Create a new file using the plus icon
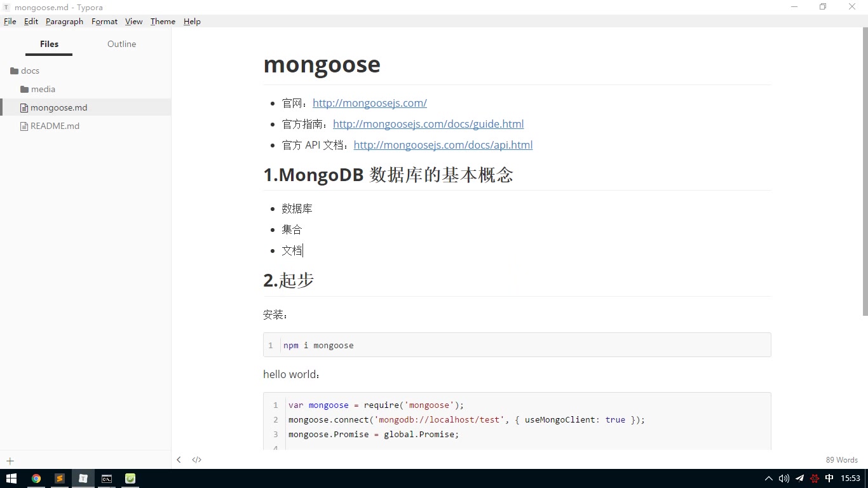 pyautogui.click(x=10, y=461)
